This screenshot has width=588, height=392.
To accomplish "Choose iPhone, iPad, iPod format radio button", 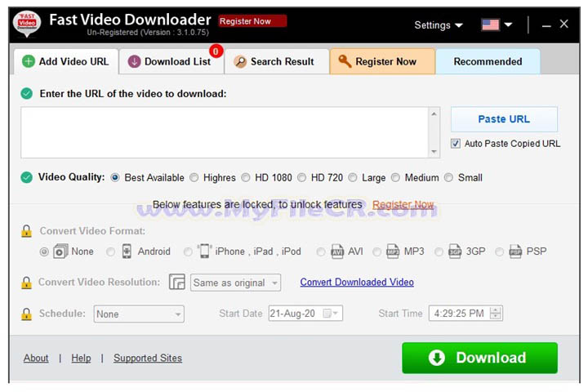I will coord(188,252).
